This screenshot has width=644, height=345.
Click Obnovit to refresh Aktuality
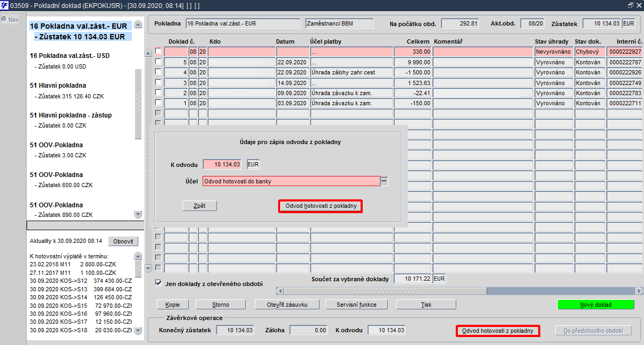click(123, 241)
